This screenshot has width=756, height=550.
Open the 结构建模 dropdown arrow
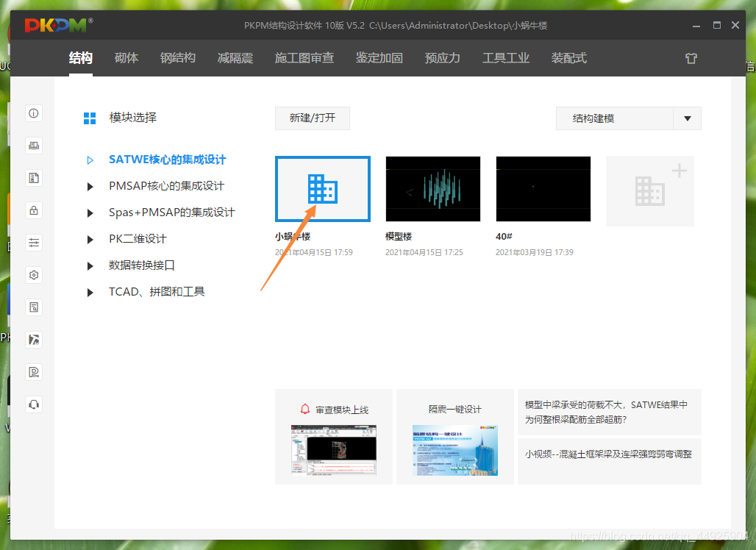(x=688, y=118)
